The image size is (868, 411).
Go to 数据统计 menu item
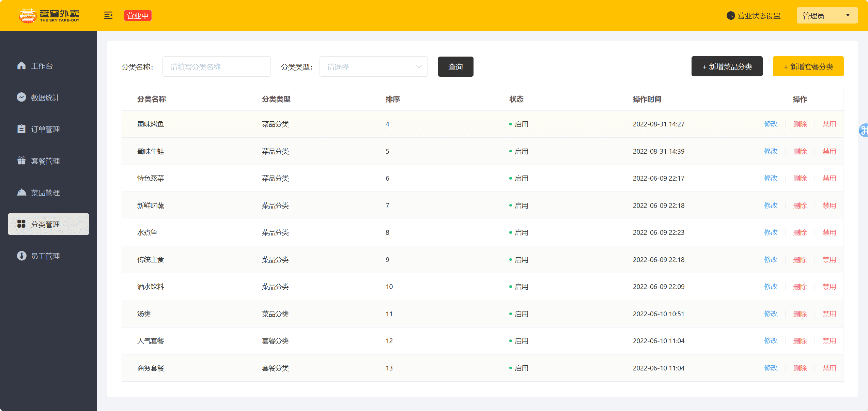[x=48, y=97]
